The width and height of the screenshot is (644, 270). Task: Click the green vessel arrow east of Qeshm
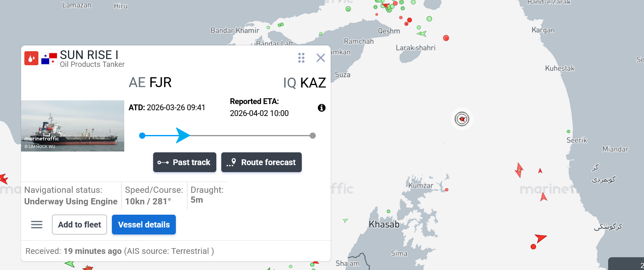point(421,33)
